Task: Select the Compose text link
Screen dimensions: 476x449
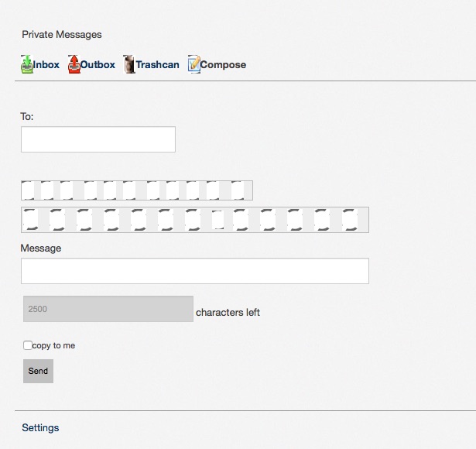Action: [x=223, y=65]
